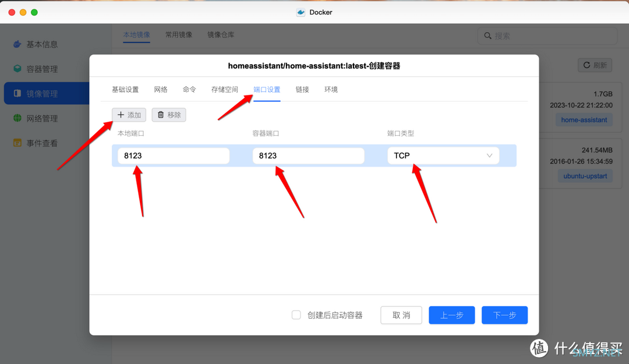Screen dimensions: 629x364
Task: Select the 端口设置 tab
Action: [x=267, y=90]
